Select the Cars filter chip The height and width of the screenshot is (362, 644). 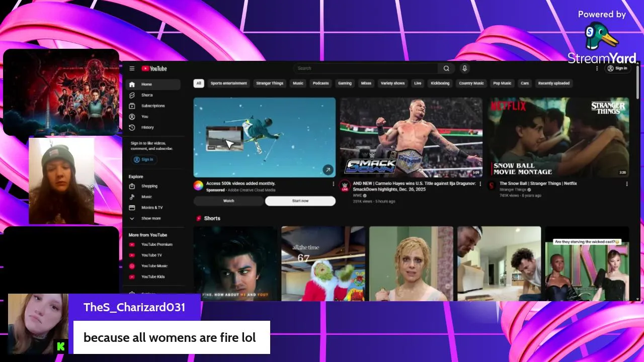click(525, 83)
